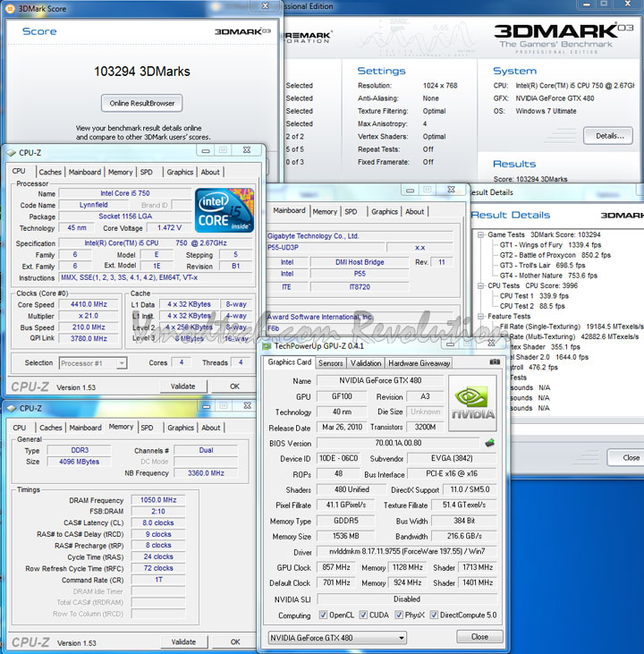This screenshot has height=654, width=644.
Task: Click the Memory Size value 4096 MBytes
Action: click(79, 462)
